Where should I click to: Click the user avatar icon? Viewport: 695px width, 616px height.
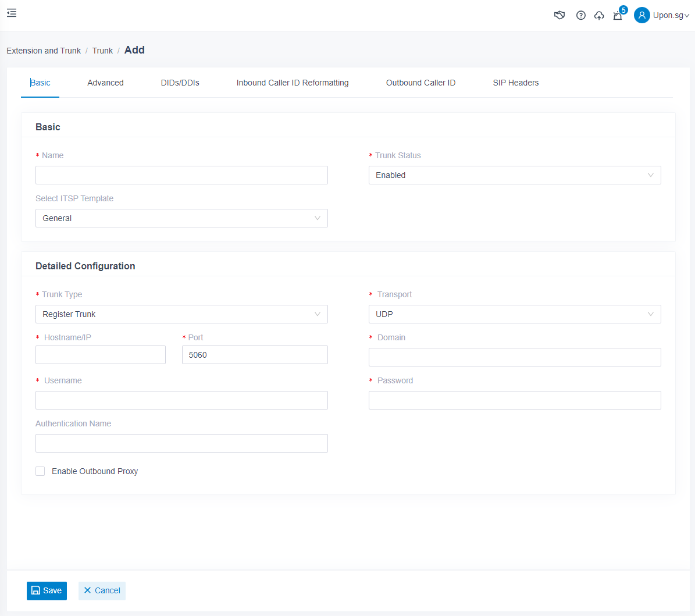tap(641, 16)
